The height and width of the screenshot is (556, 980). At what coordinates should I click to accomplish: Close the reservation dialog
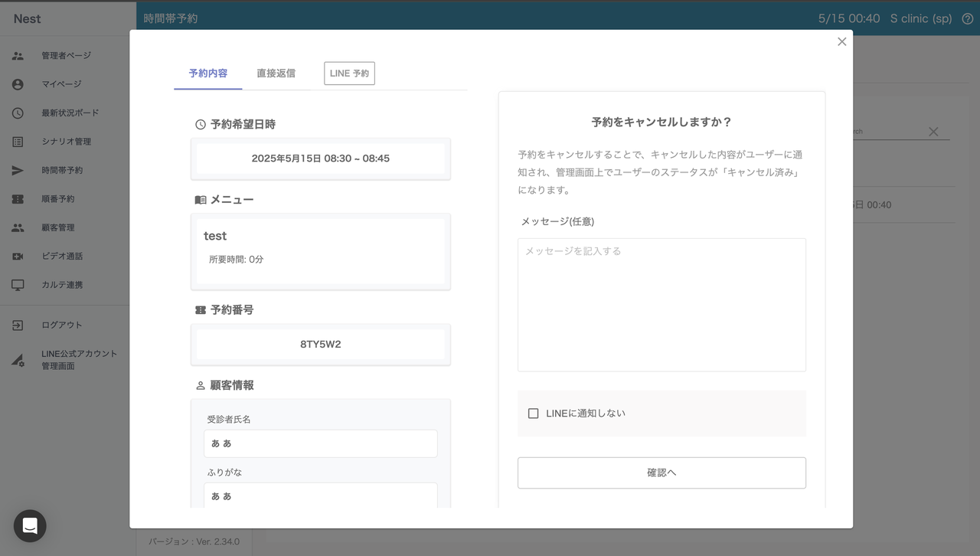tap(842, 42)
